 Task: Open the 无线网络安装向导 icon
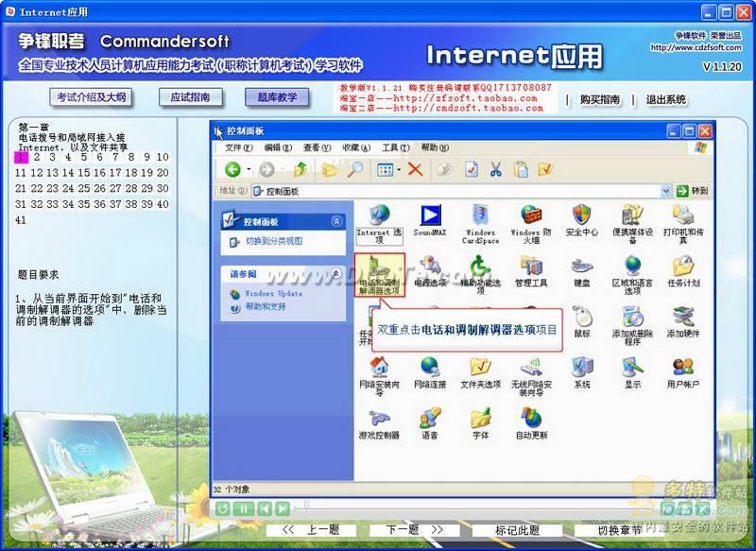point(531,376)
